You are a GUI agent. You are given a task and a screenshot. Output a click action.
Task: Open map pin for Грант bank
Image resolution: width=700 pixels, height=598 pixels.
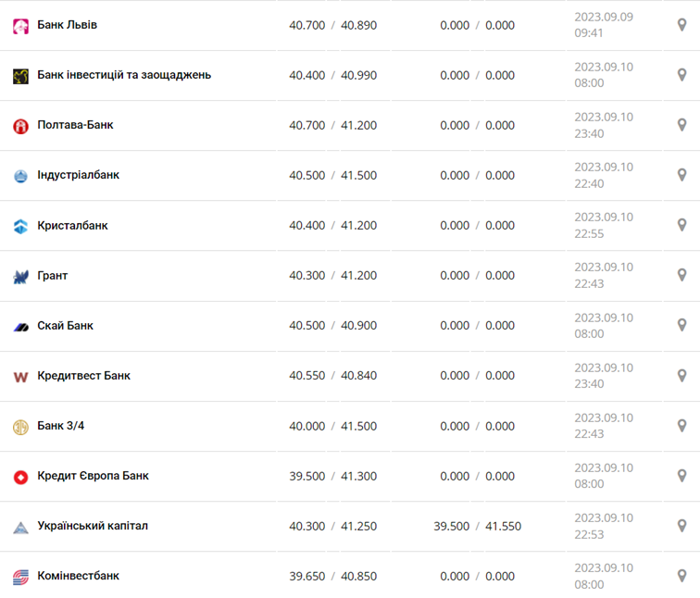(682, 275)
